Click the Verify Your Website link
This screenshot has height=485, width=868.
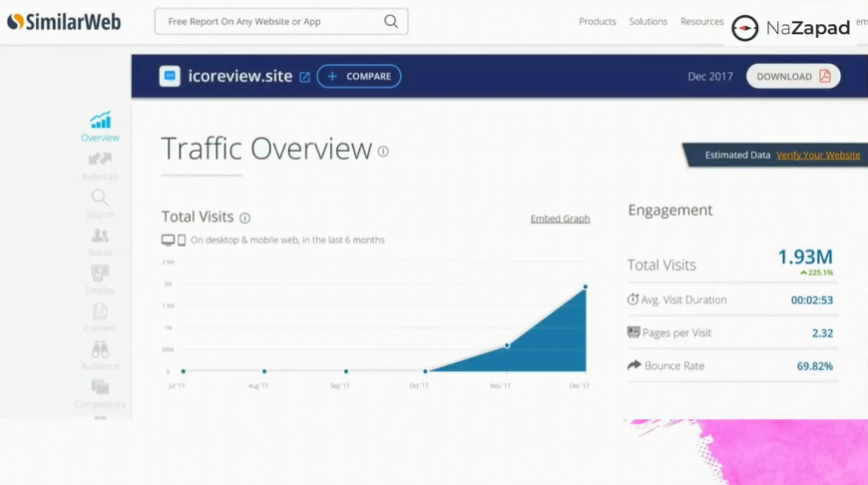click(818, 155)
